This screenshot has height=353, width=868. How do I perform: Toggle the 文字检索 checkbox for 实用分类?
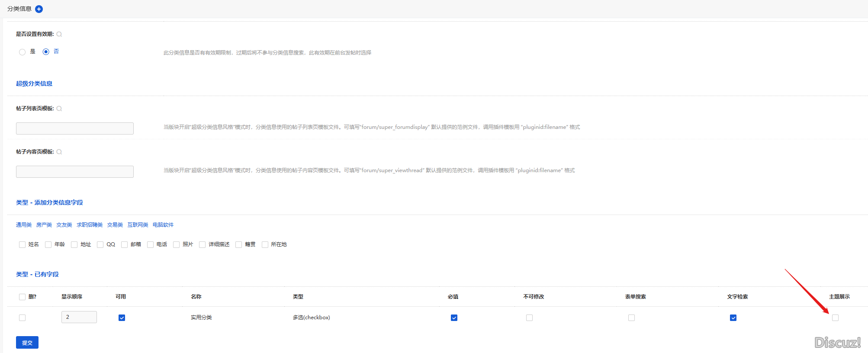click(x=733, y=318)
